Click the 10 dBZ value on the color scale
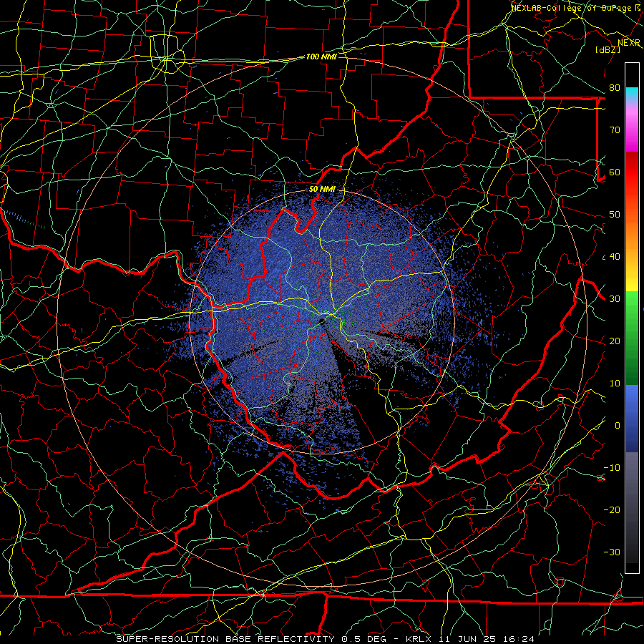Image resolution: width=644 pixels, height=644 pixels. tap(615, 384)
